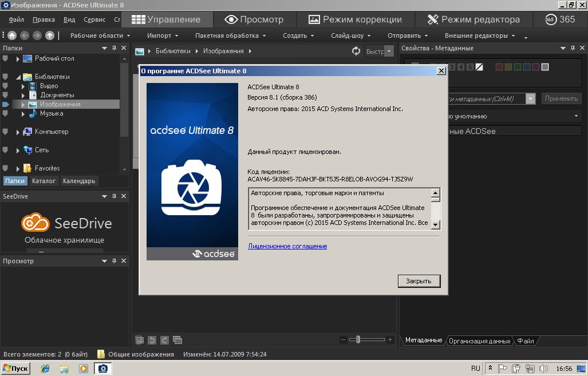Show hidden tray icons arrow
The height and width of the screenshot is (376, 588).
tap(490, 368)
